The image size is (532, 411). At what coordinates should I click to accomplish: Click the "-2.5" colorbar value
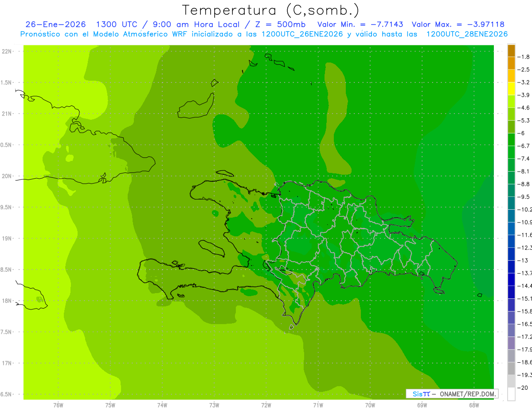[x=524, y=70]
